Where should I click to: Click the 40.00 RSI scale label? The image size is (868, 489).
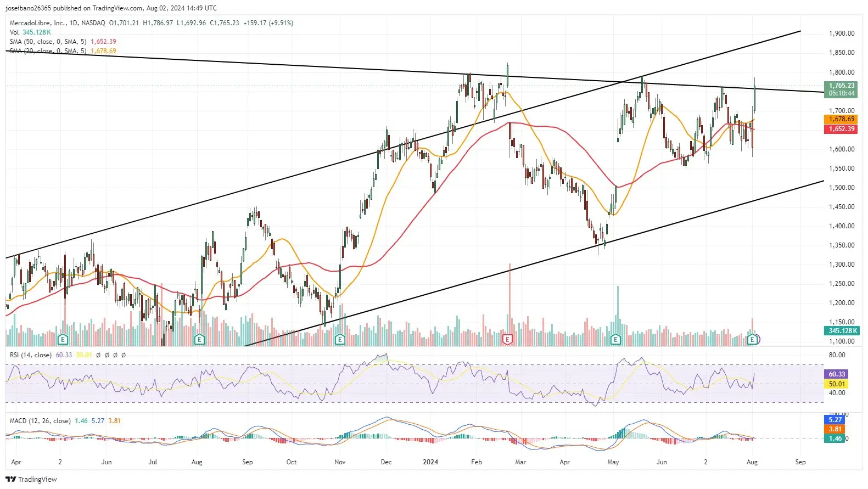[x=837, y=393]
